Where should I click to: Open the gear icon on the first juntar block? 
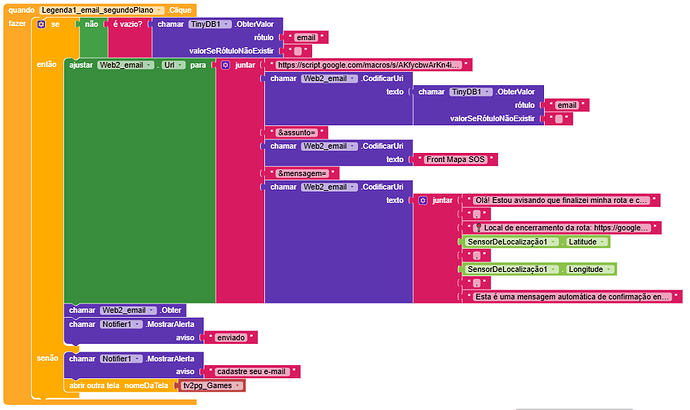pyautogui.click(x=225, y=65)
